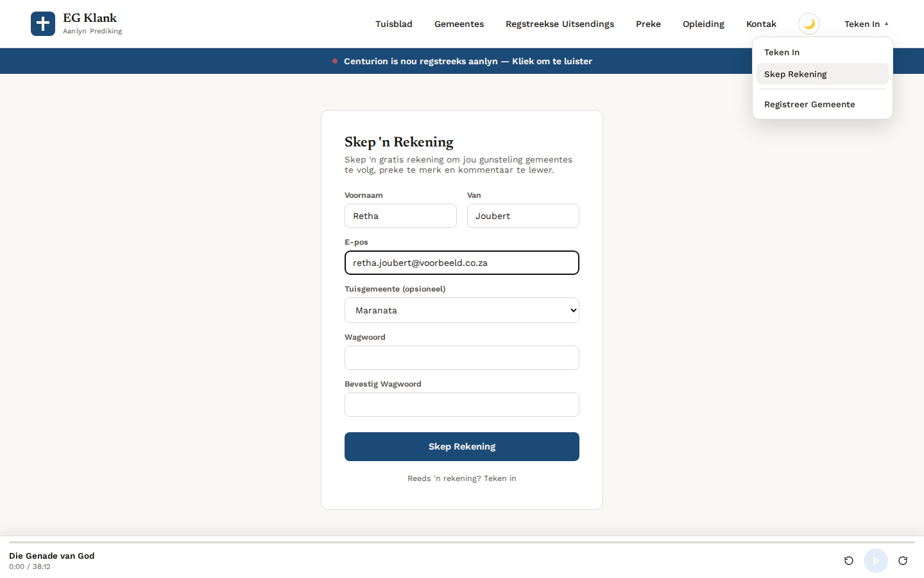Viewport: 924px width, 578px height.
Task: Focus the Wagwoord password field
Action: (462, 358)
